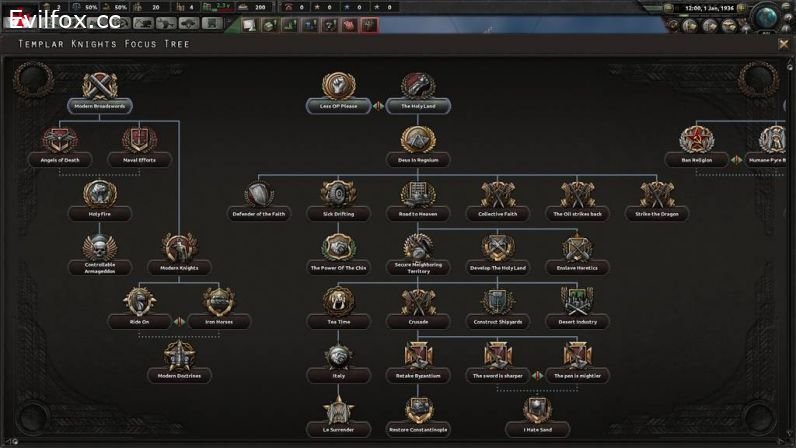
Task: Click the Tea Time focus icon
Action: click(339, 302)
